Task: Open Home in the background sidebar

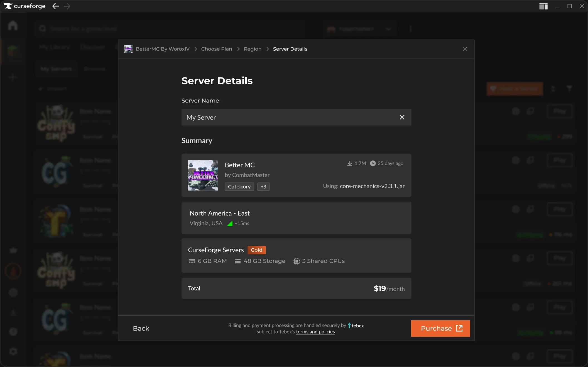Action: (13, 26)
